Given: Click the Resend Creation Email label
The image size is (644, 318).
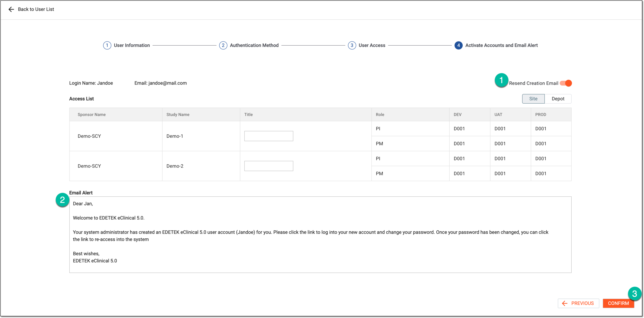Looking at the screenshot, I should tap(533, 83).
